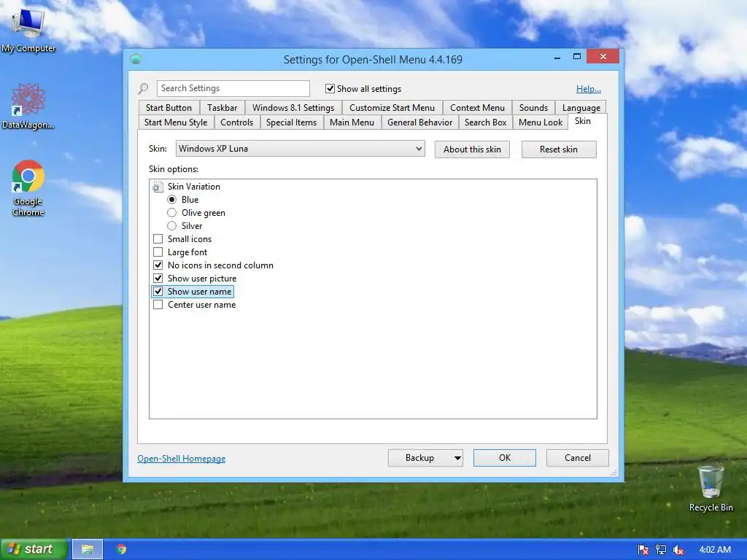The height and width of the screenshot is (560, 747).
Task: Switch to the Start Button tab
Action: [x=169, y=108]
